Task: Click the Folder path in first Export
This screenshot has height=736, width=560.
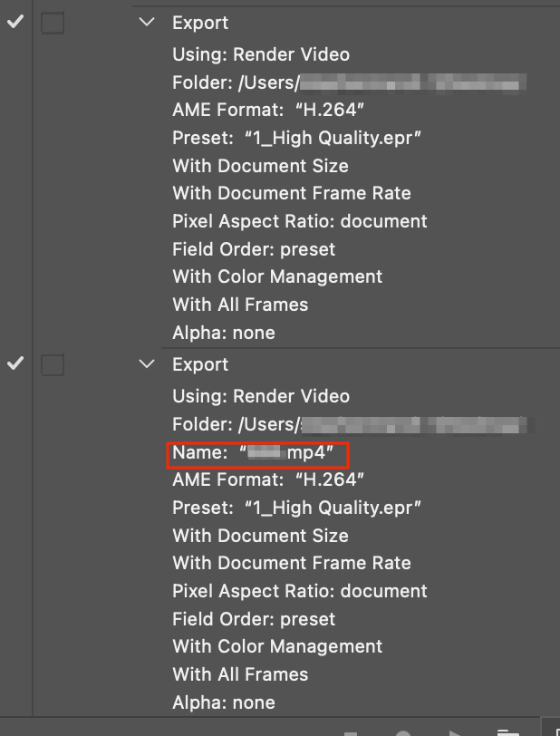Action: click(349, 83)
